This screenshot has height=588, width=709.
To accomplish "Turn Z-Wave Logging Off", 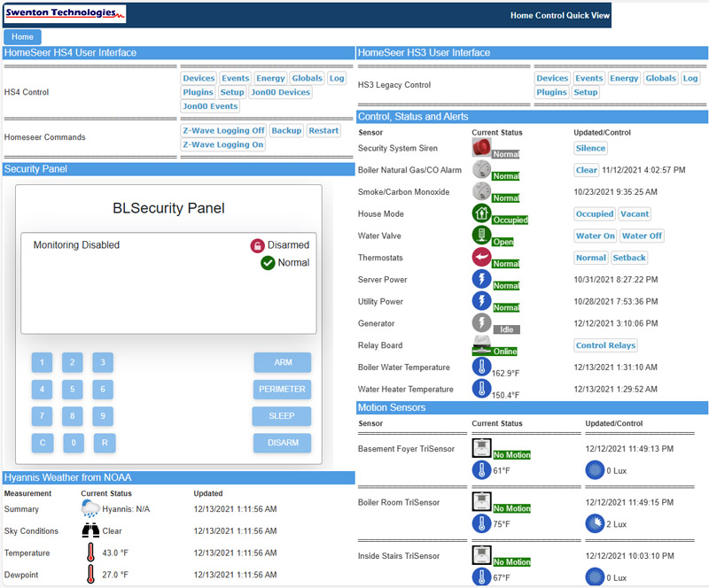I will (x=223, y=130).
